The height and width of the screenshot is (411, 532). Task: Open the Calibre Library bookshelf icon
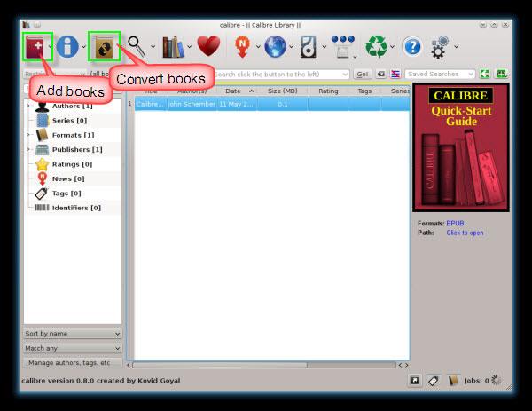[x=174, y=46]
